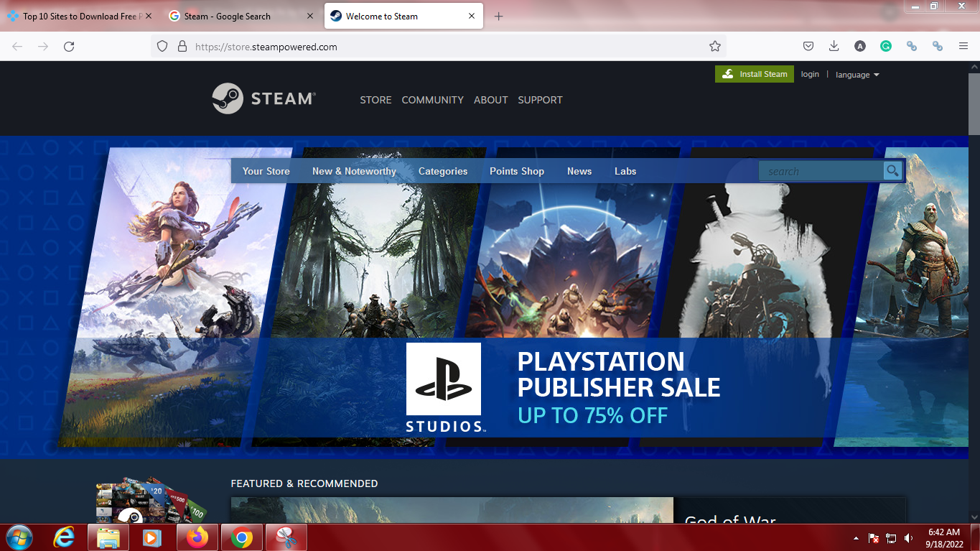Open the Labs store tab
This screenshot has width=980, height=551.
pos(625,171)
